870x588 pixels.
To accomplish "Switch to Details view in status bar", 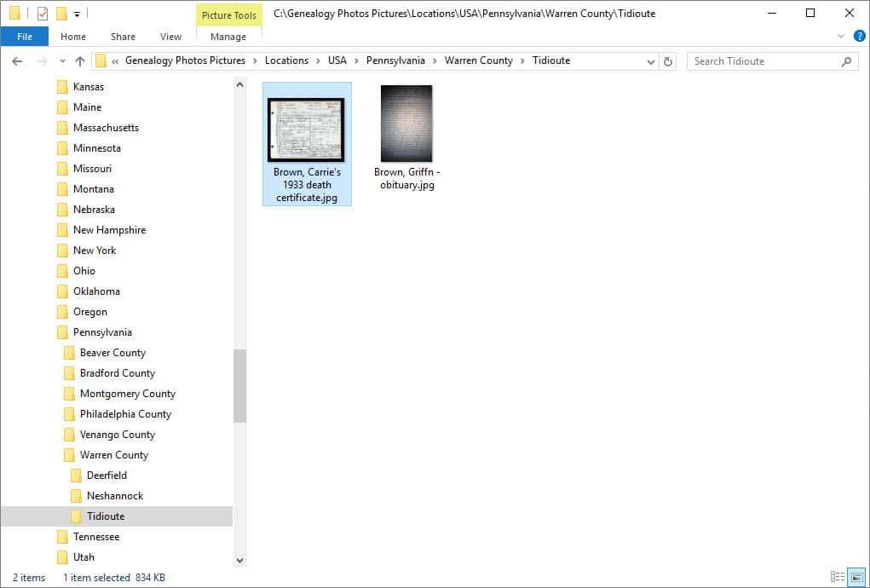I will click(838, 577).
